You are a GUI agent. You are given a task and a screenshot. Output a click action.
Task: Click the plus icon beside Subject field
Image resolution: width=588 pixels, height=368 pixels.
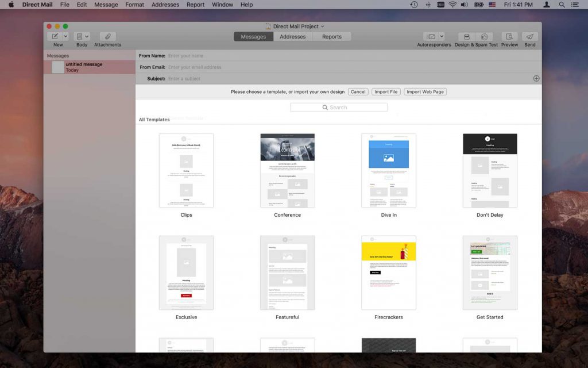click(x=536, y=78)
